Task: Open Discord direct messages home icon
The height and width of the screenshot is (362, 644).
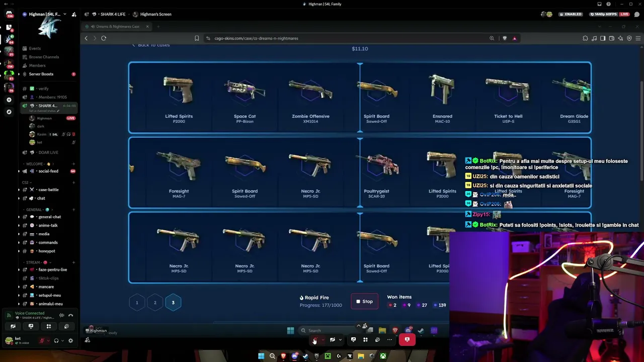Action: [x=9, y=14]
